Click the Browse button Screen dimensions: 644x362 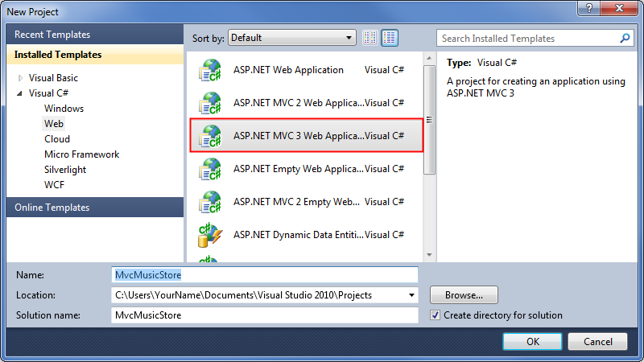464,295
